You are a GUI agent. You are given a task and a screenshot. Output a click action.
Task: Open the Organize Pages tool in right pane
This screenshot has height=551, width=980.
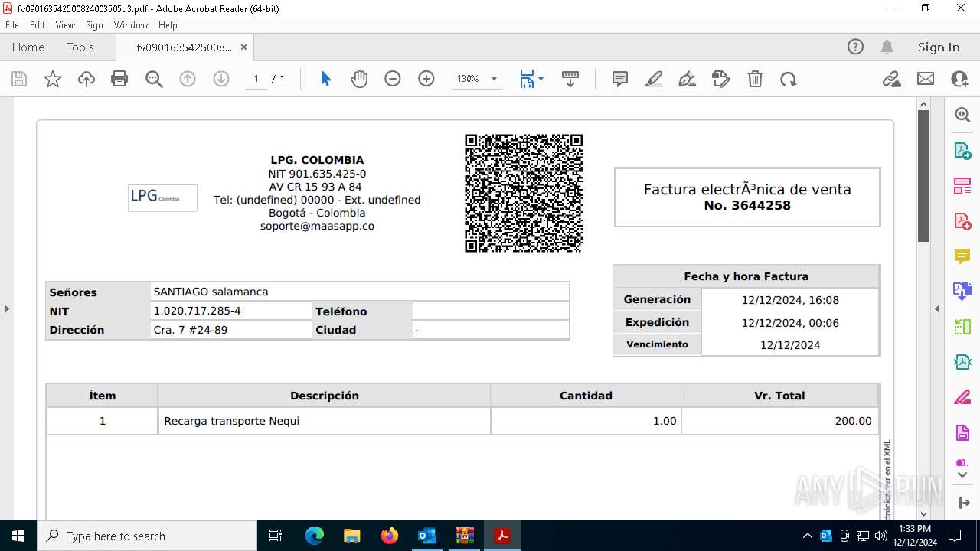(x=962, y=185)
